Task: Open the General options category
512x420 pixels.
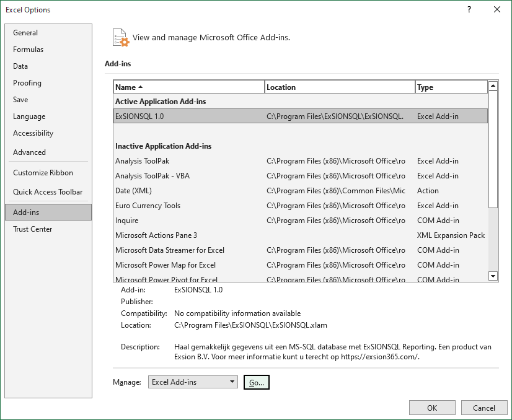Action: pos(48,33)
